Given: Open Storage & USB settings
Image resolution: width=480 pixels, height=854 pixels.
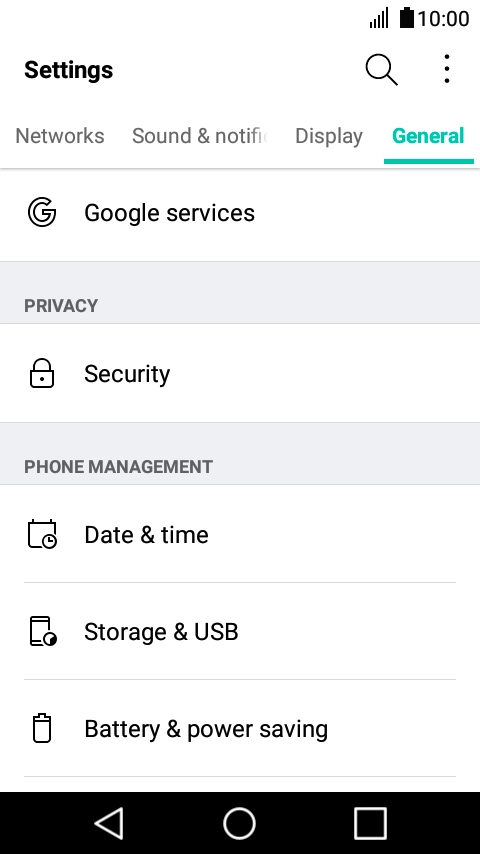Looking at the screenshot, I should [x=240, y=631].
